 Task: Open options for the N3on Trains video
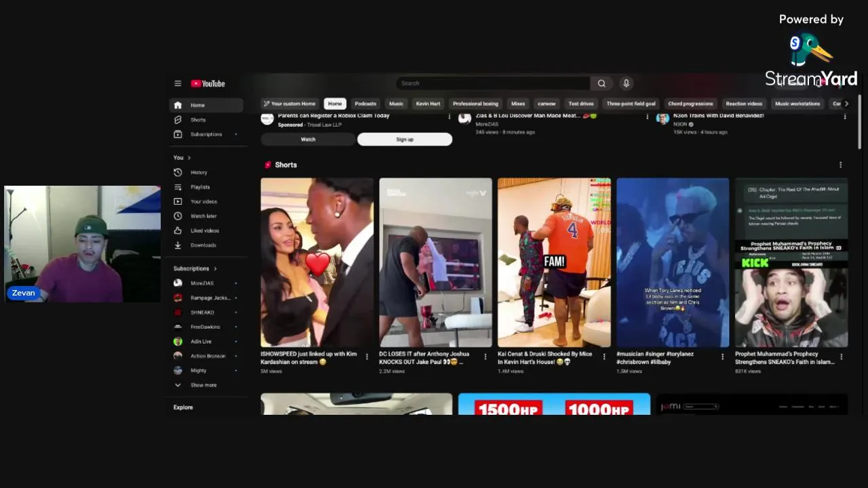(845, 117)
